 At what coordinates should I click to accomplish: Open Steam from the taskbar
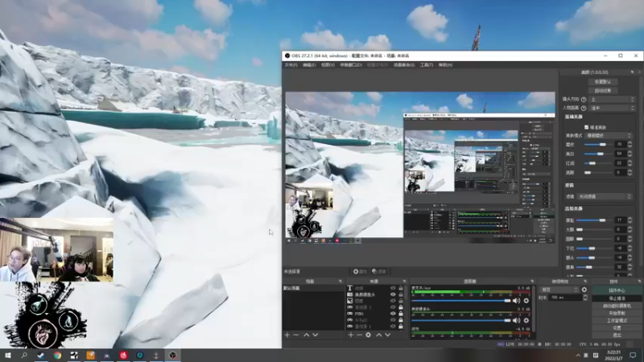41,356
